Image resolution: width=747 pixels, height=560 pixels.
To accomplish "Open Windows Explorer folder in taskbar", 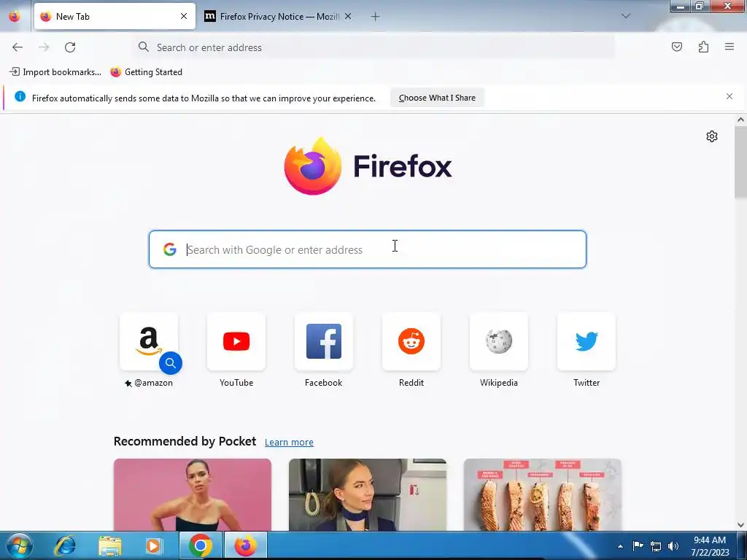I will click(x=110, y=545).
